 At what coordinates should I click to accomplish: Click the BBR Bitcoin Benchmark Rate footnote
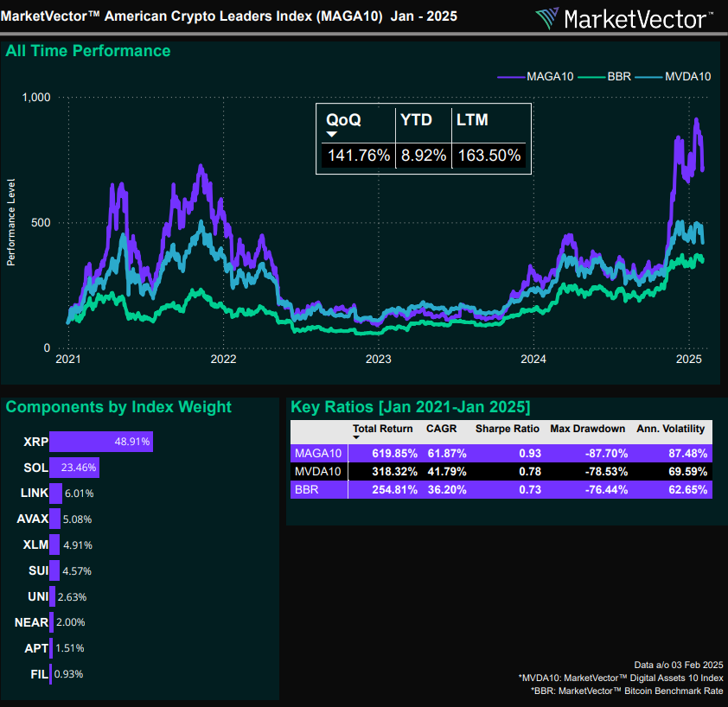(627, 691)
